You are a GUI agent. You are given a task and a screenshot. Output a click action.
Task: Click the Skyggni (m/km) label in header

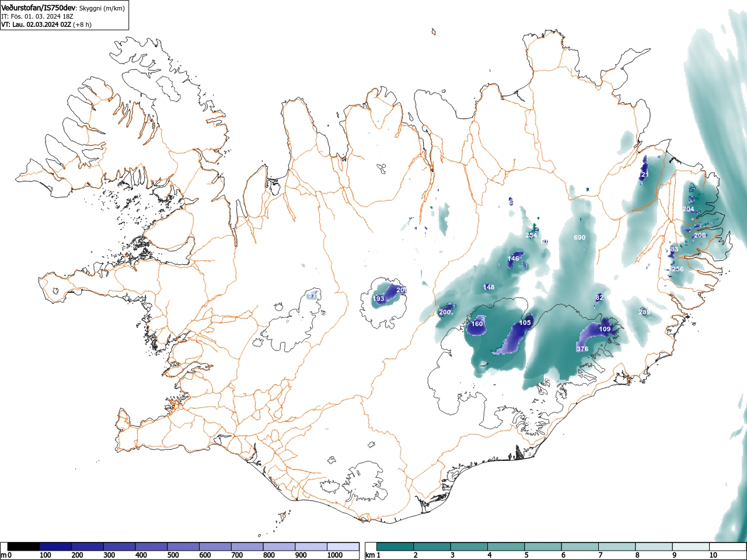point(102,8)
